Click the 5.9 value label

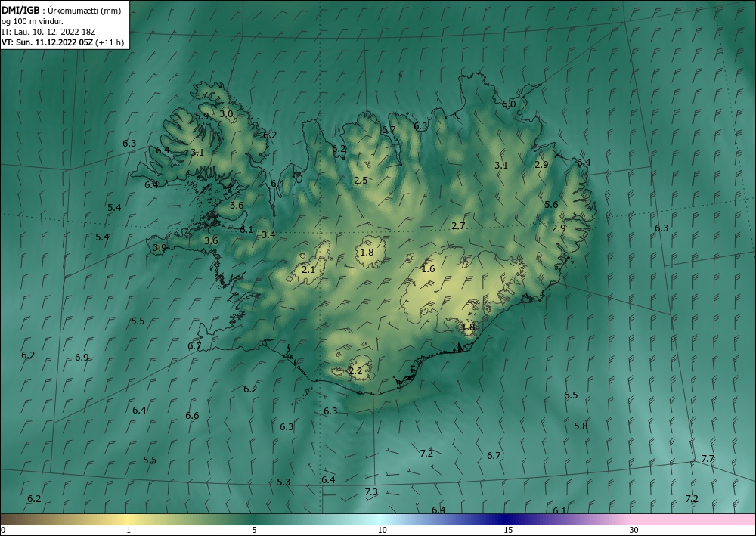click(203, 116)
